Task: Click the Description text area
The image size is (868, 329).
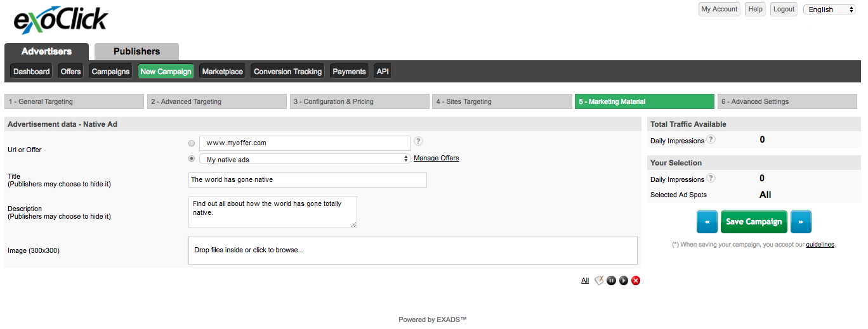Action: [273, 212]
